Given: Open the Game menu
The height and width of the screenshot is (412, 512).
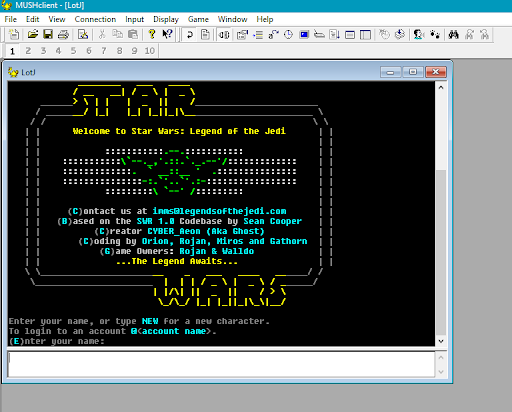Looking at the screenshot, I should click(198, 19).
